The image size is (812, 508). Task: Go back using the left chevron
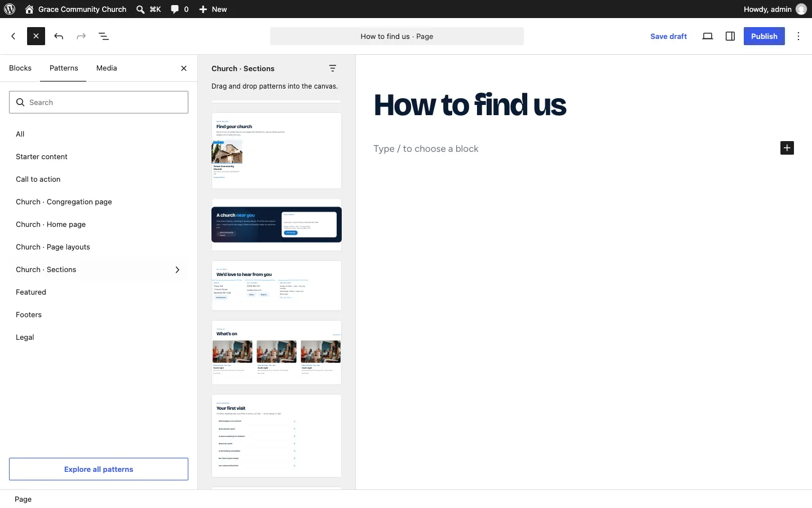point(14,36)
